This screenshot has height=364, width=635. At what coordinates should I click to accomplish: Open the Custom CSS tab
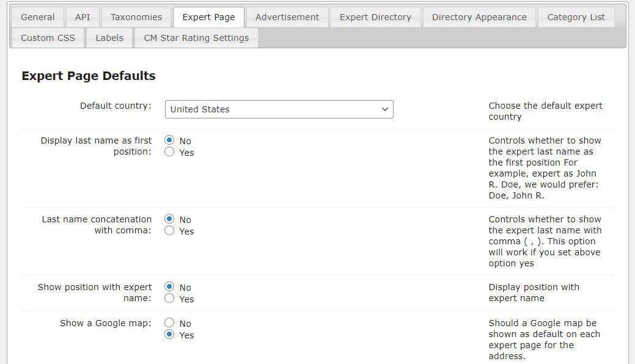tap(47, 38)
